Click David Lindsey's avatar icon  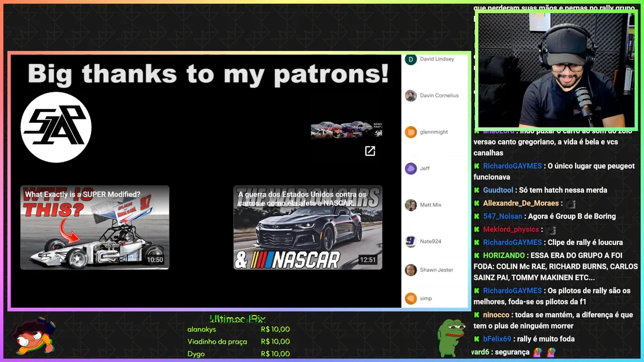[x=411, y=59]
